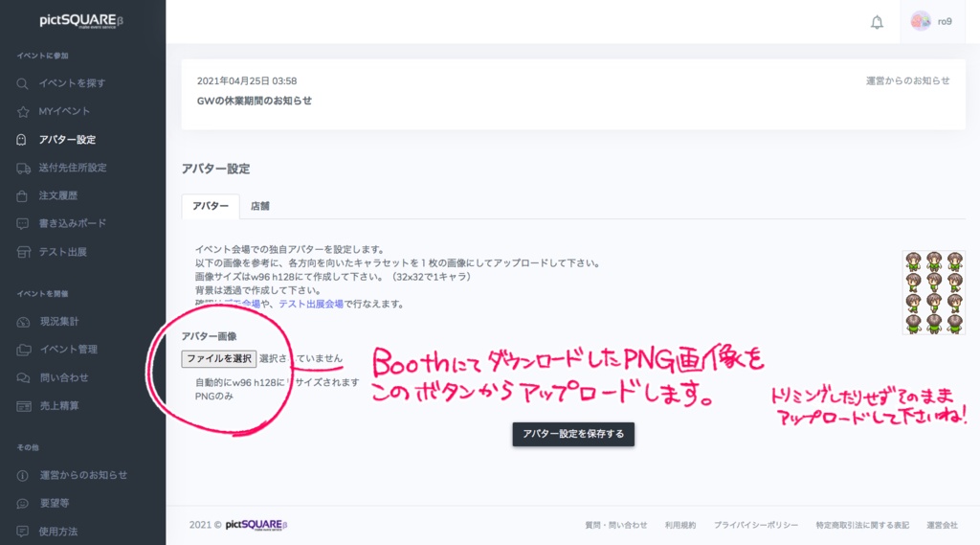The height and width of the screenshot is (545, 980).
Task: Switch to the アバター tab
Action: click(211, 206)
